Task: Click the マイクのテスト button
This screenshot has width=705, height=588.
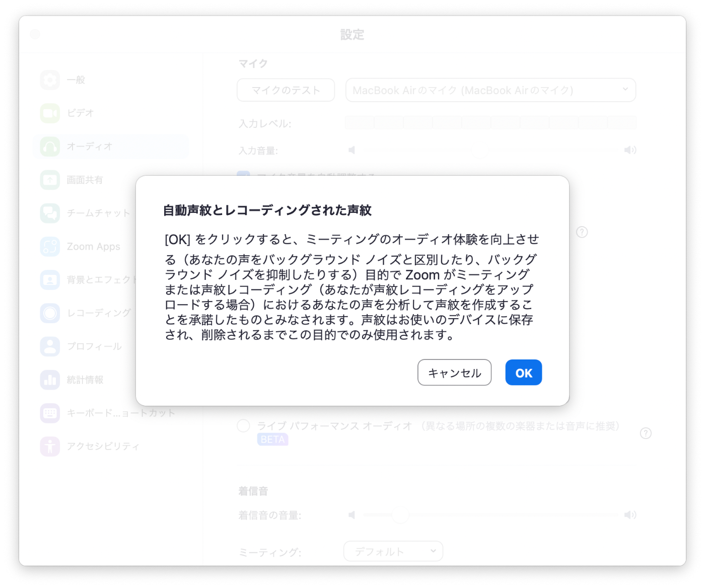Action: point(286,90)
